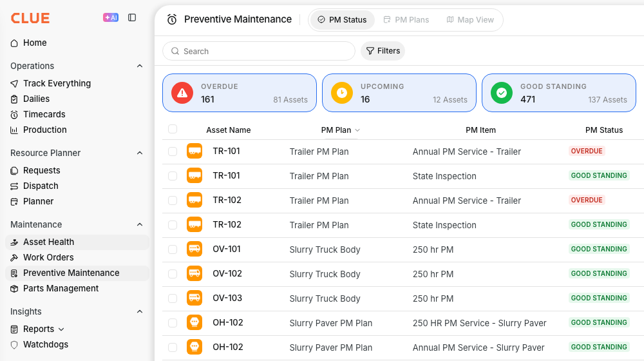644x361 pixels.
Task: Collapse the Maintenance section chevron
Action: [140, 224]
